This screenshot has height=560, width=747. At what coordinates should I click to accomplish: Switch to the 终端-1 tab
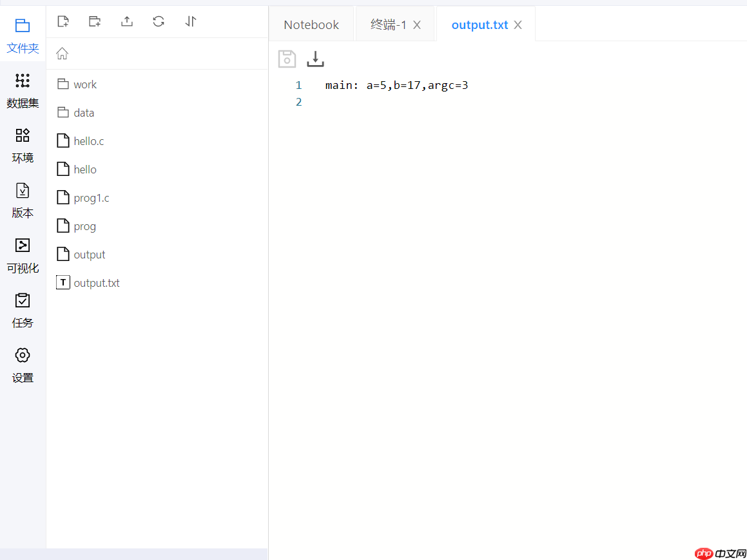[389, 24]
